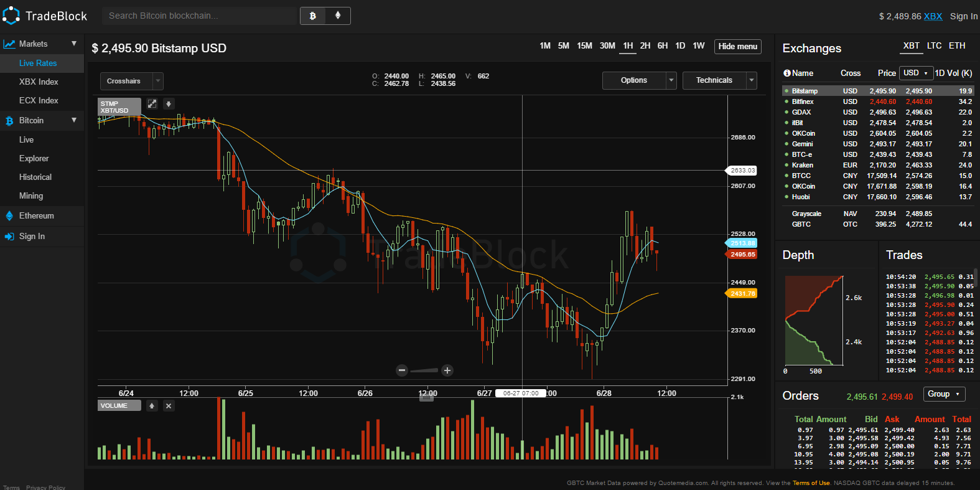The height and width of the screenshot is (490, 980).
Task: Open Bitcoin Explorer page
Action: 34,158
